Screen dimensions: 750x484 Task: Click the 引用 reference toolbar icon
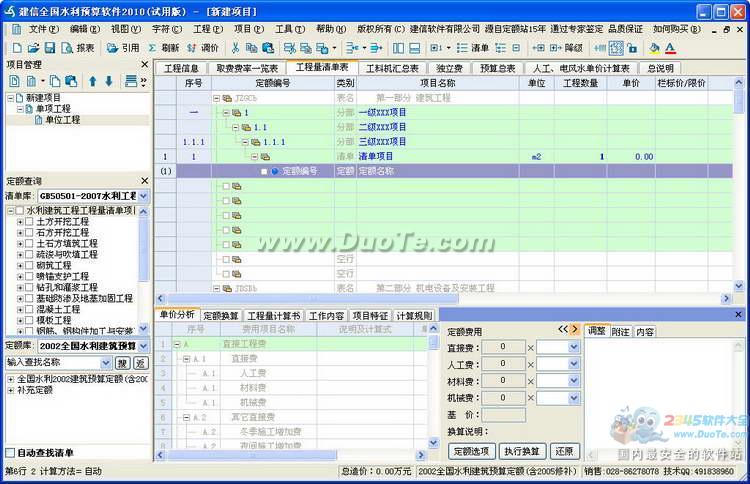coord(124,48)
